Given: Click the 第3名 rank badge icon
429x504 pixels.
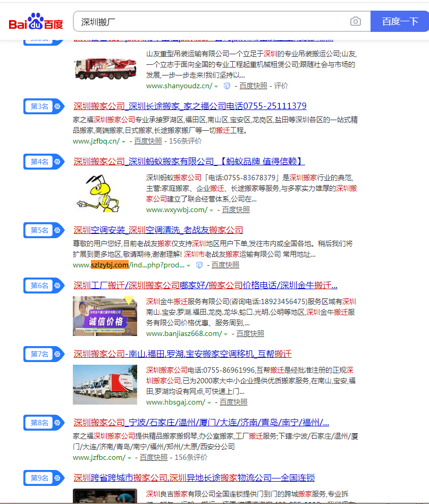Looking at the screenshot, I should (x=44, y=106).
